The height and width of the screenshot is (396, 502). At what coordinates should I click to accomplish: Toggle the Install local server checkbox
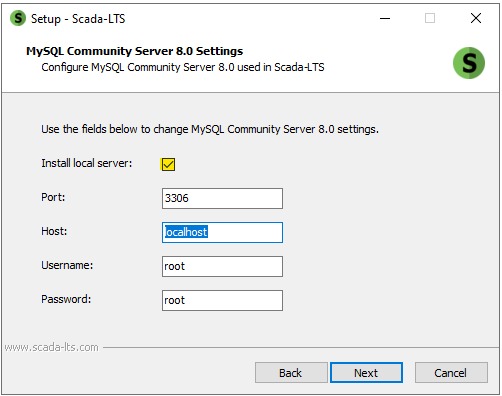(168, 164)
